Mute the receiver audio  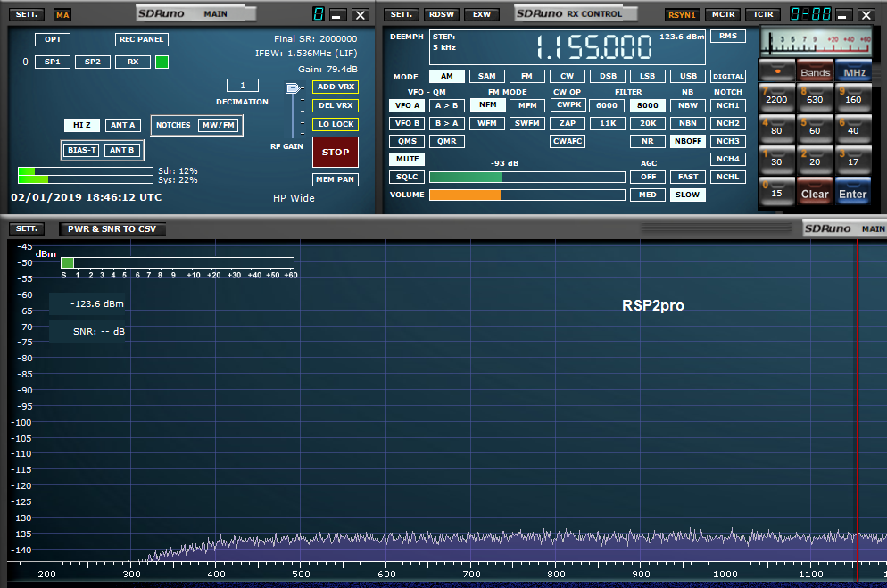(407, 159)
